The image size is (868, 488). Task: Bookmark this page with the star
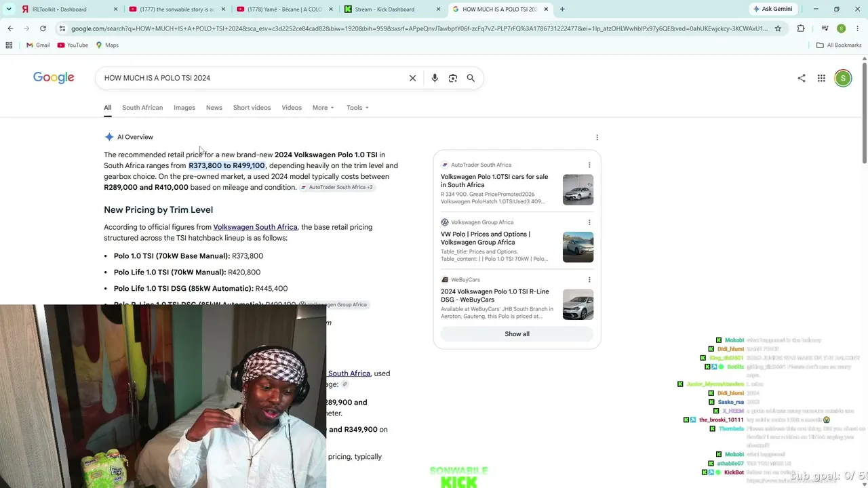click(x=778, y=28)
